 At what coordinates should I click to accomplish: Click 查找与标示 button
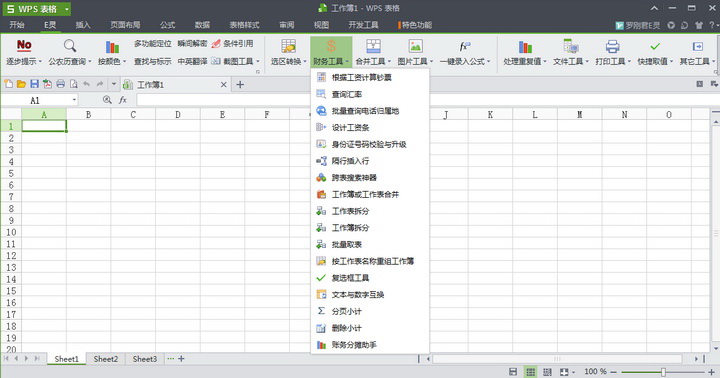(152, 61)
